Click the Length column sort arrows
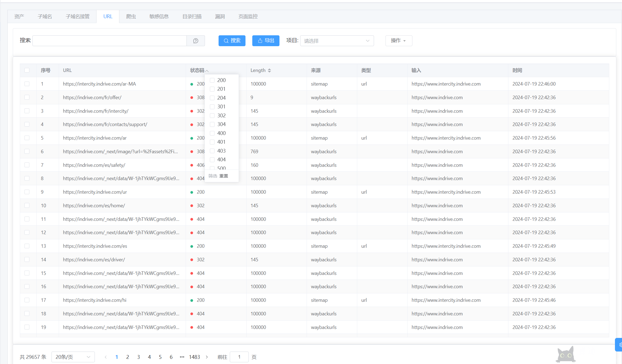This screenshot has height=364, width=622. (x=269, y=70)
